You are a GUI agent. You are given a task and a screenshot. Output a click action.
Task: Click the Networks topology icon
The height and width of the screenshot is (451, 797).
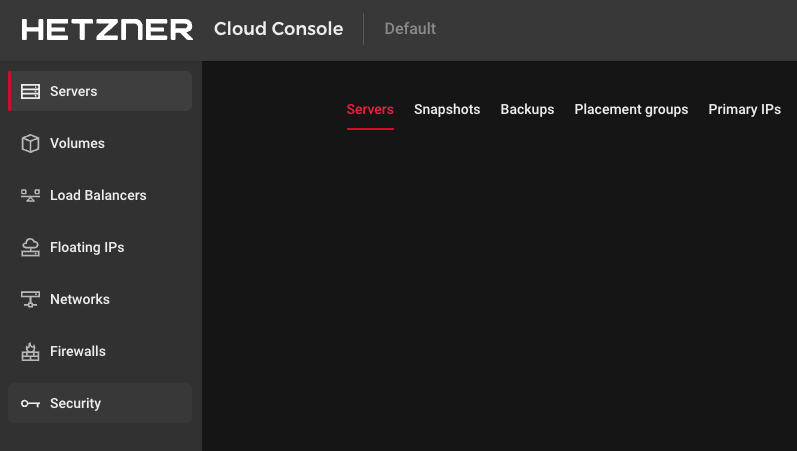click(x=30, y=299)
